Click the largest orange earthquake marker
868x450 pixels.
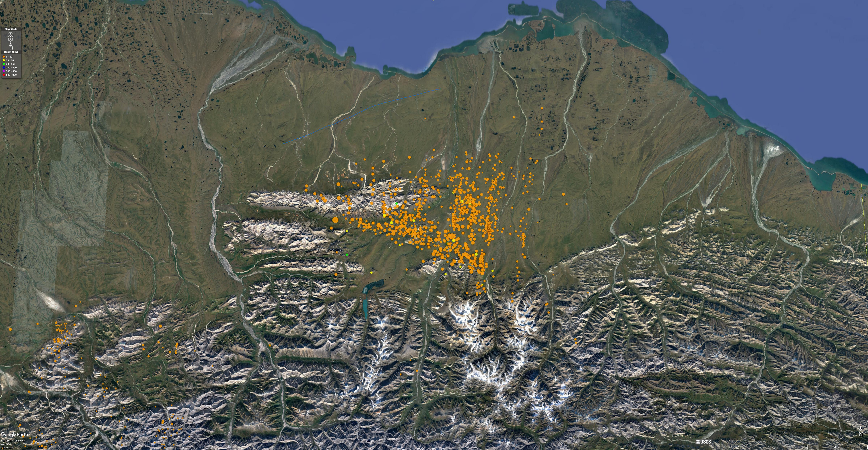335,220
